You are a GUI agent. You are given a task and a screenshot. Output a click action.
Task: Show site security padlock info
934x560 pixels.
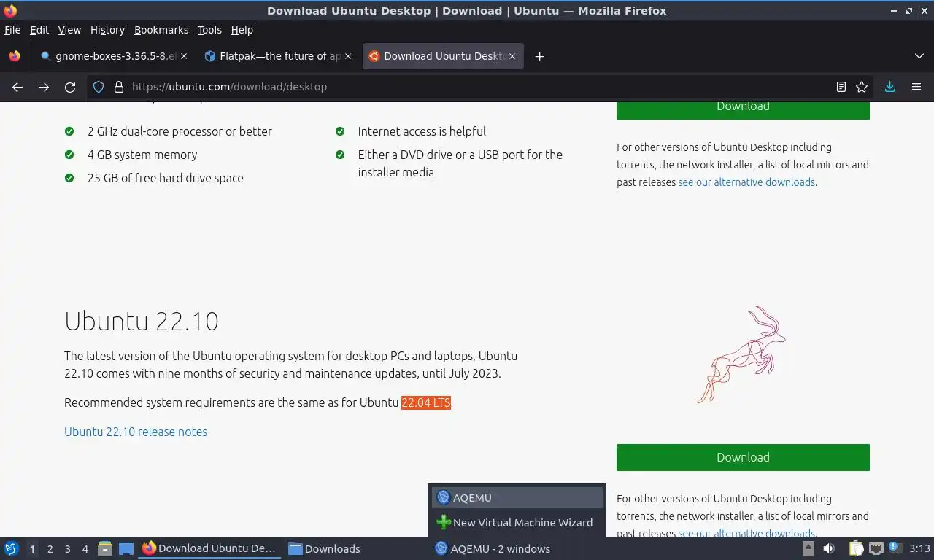119,87
